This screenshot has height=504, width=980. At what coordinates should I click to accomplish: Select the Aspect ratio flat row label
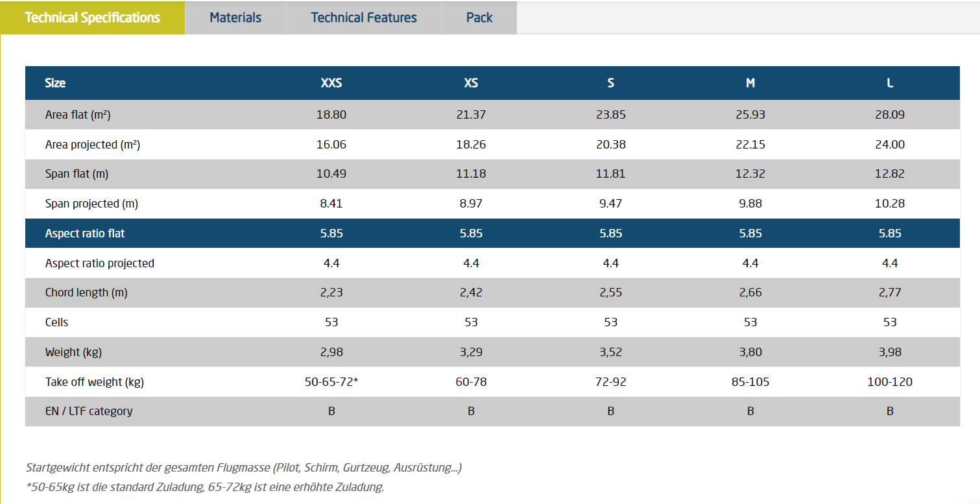coord(85,234)
